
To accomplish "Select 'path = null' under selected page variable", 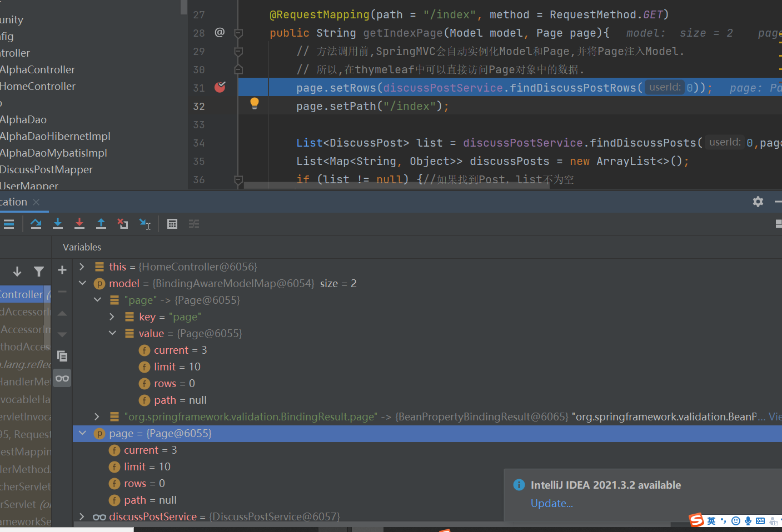I will 150,500.
